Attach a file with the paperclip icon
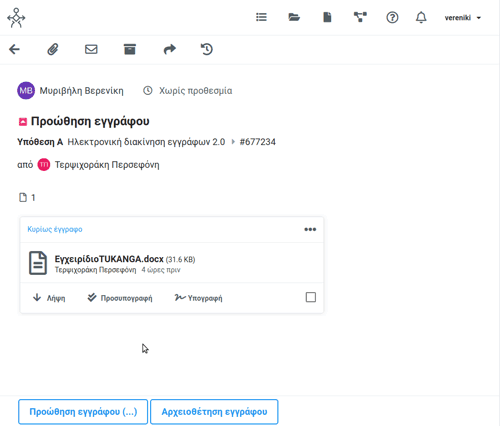The height and width of the screenshot is (426, 500). (53, 49)
